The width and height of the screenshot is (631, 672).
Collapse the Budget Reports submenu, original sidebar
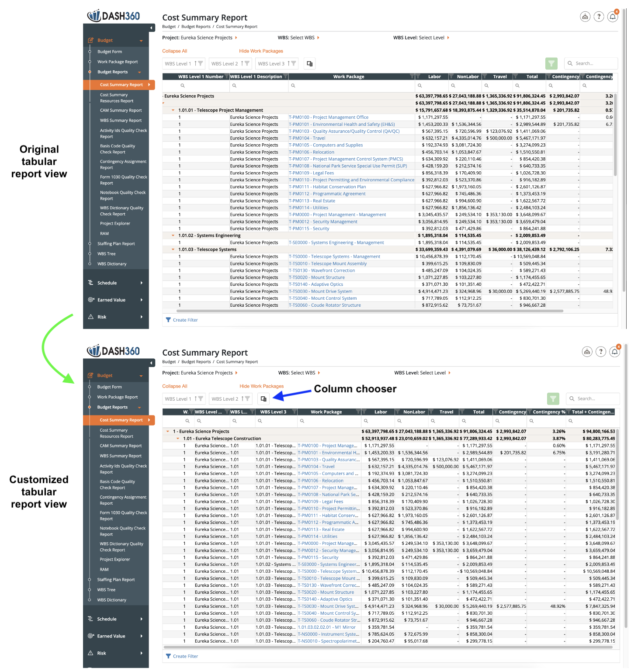pyautogui.click(x=139, y=72)
